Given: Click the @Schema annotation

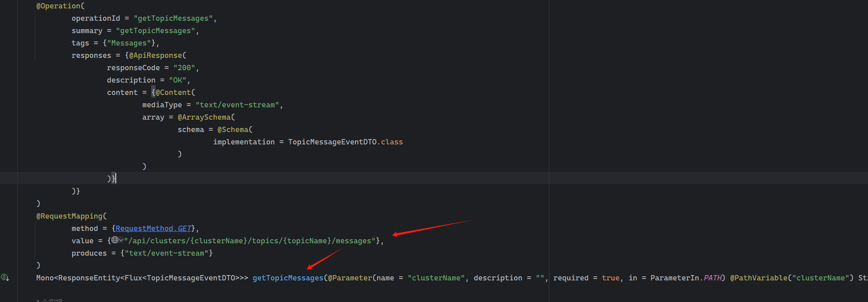Looking at the screenshot, I should point(233,129).
